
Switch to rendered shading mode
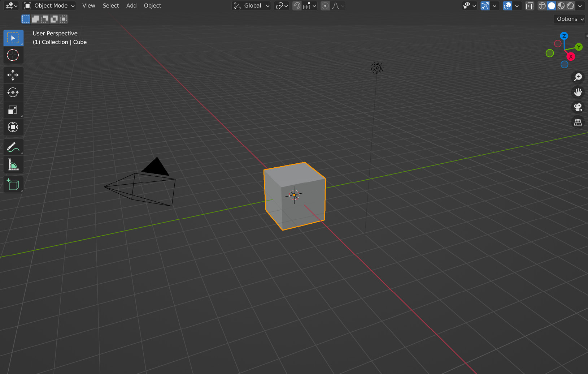[570, 6]
